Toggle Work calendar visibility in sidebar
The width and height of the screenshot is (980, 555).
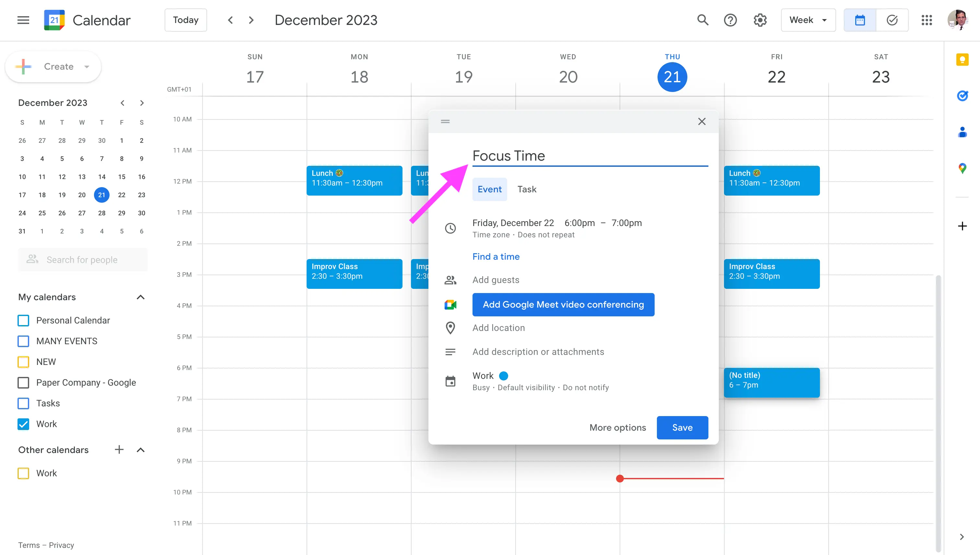pos(24,424)
